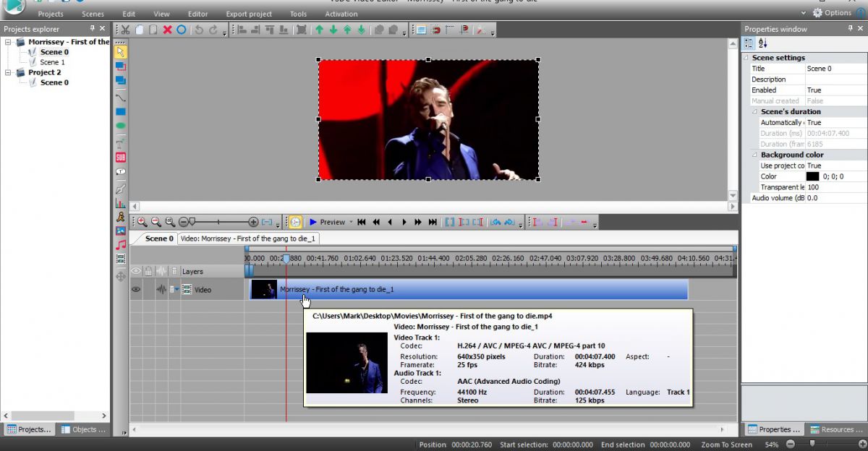
Task: Select the blue rectangle shape tool
Action: click(121, 112)
